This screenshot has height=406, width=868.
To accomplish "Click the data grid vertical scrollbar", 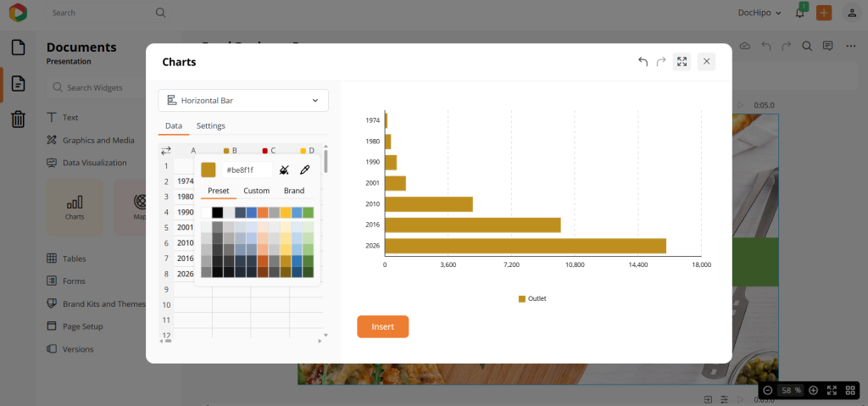I will pos(325,161).
